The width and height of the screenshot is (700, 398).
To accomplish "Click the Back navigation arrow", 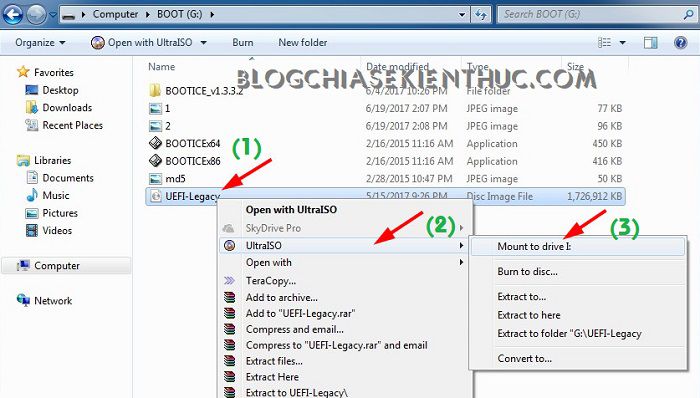I will (x=13, y=14).
